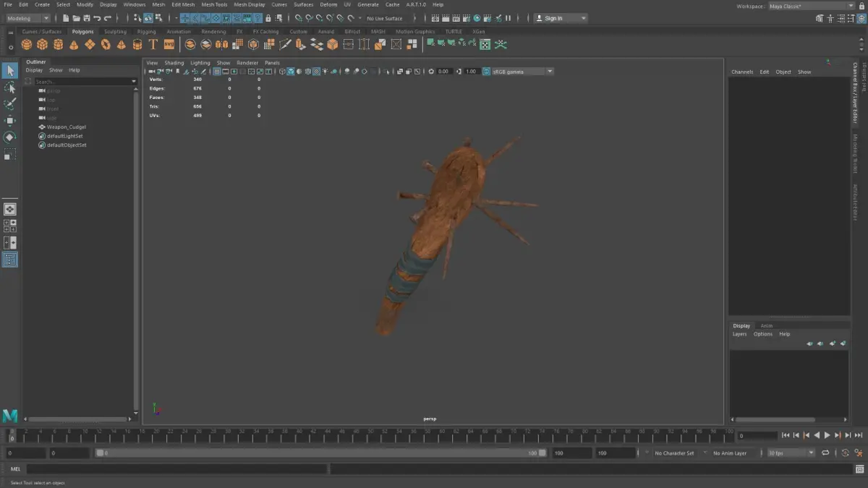Viewport: 868px width, 488px height.
Task: Select the Lasso tool in the toolbox
Action: (x=9, y=87)
